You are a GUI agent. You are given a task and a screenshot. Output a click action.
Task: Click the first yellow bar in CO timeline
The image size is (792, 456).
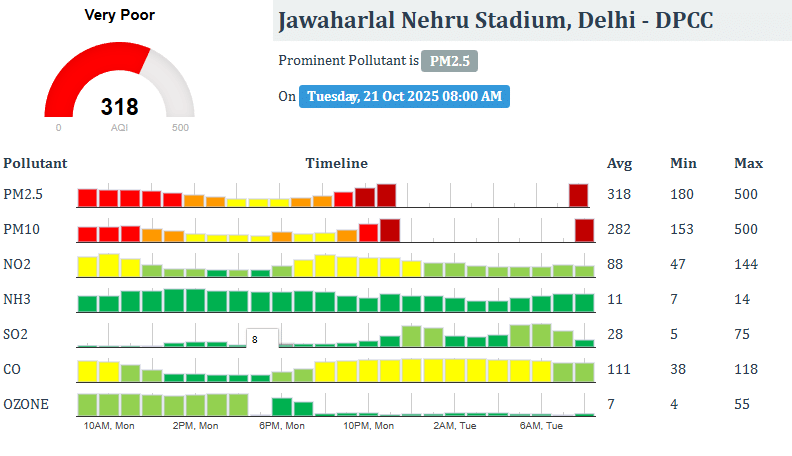pos(87,371)
